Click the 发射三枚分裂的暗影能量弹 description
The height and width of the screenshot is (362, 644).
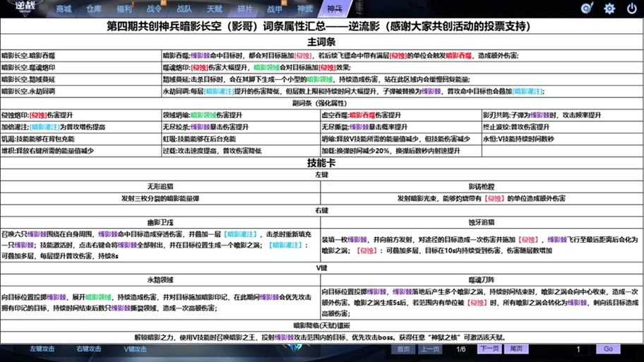pos(160,198)
